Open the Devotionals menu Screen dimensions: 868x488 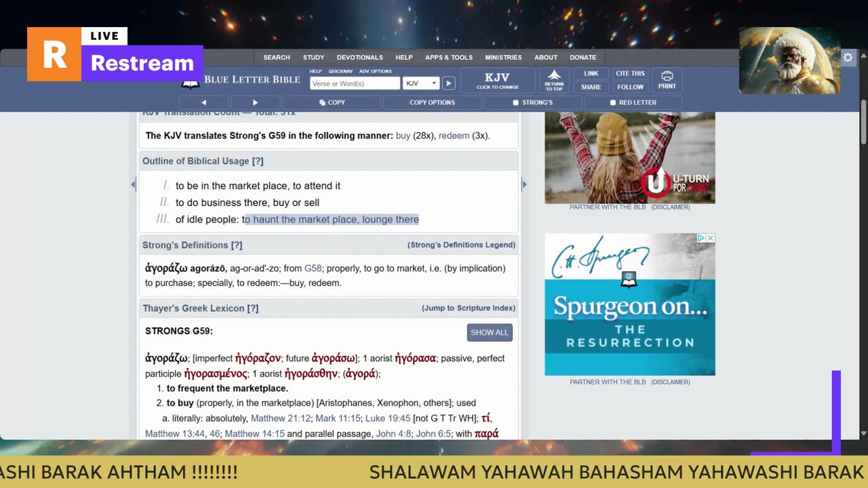click(x=359, y=58)
